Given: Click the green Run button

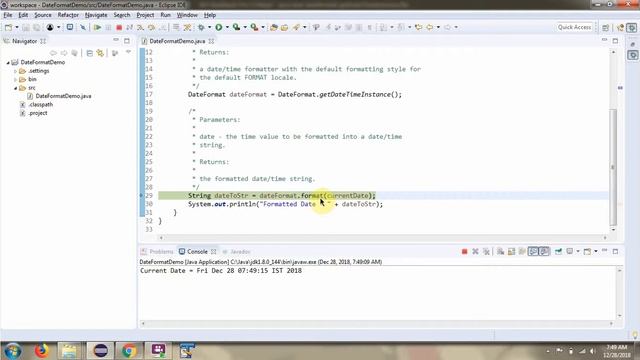Looking at the screenshot, I should click(219, 27).
